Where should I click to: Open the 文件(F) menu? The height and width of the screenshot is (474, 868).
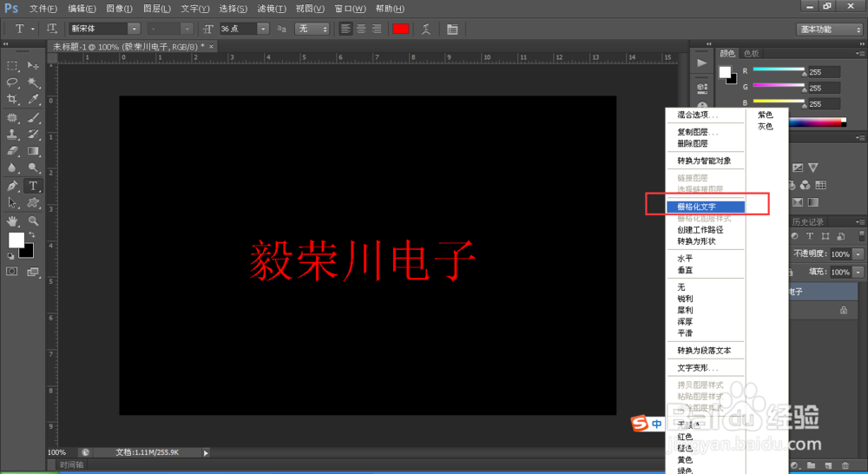point(43,9)
